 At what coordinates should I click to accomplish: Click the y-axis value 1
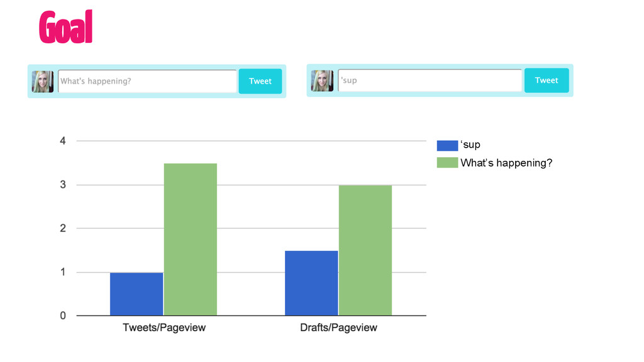(x=63, y=272)
